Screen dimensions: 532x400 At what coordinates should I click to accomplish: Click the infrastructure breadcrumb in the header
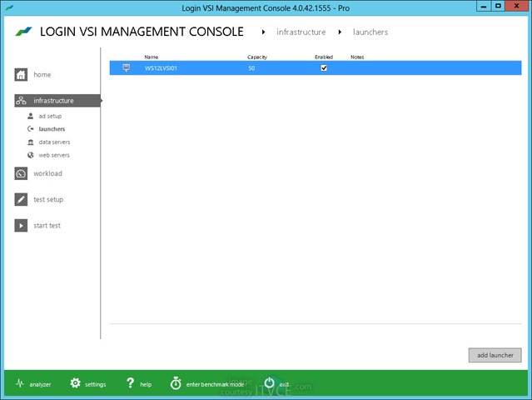(301, 32)
